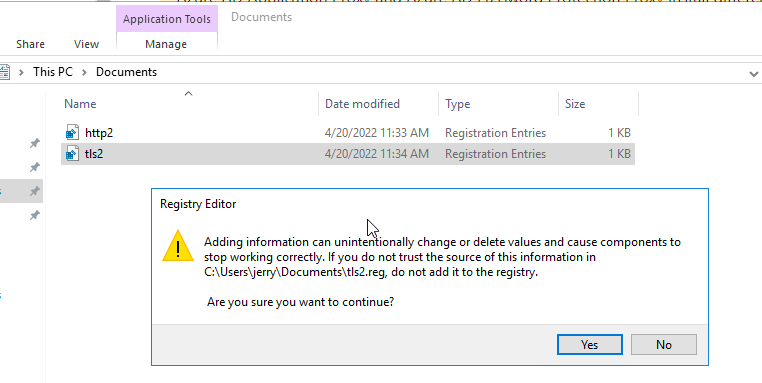Click the fourth pinned quick access pin

pyautogui.click(x=35, y=215)
